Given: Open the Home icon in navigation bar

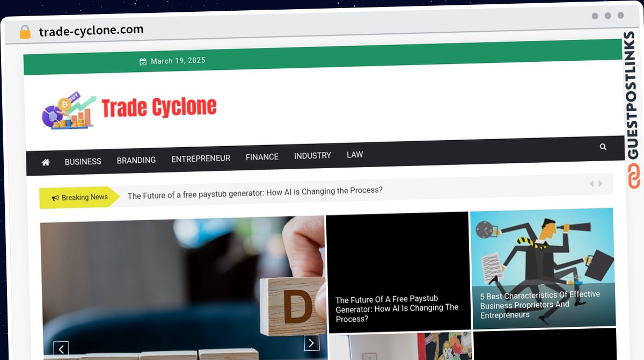Looking at the screenshot, I should click(46, 162).
